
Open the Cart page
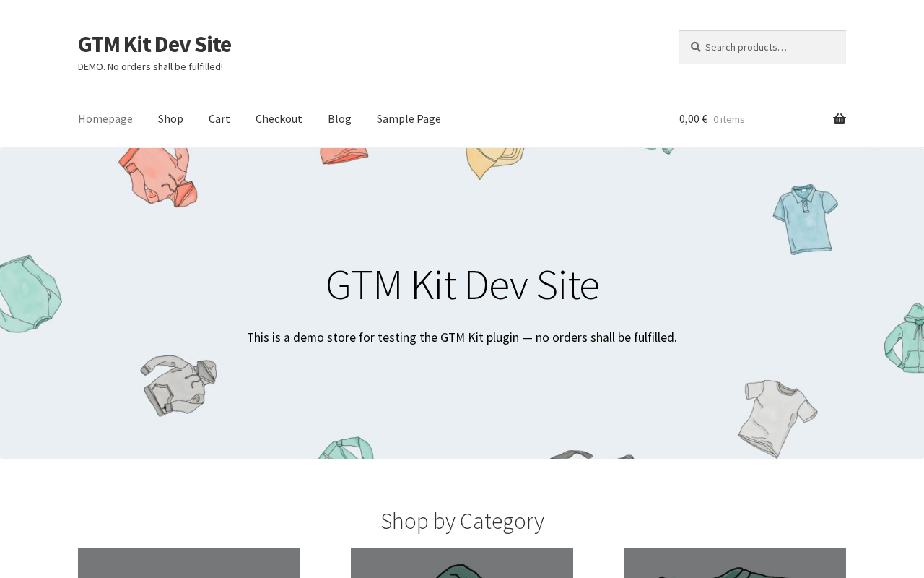coord(219,118)
